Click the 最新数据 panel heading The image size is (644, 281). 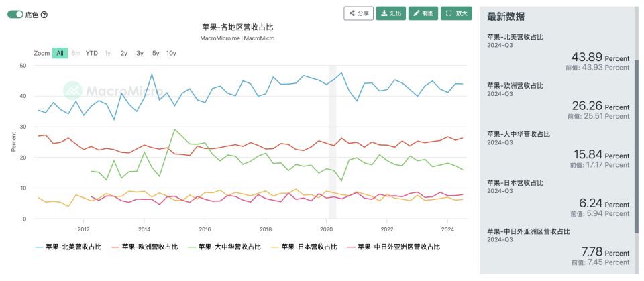(506, 17)
